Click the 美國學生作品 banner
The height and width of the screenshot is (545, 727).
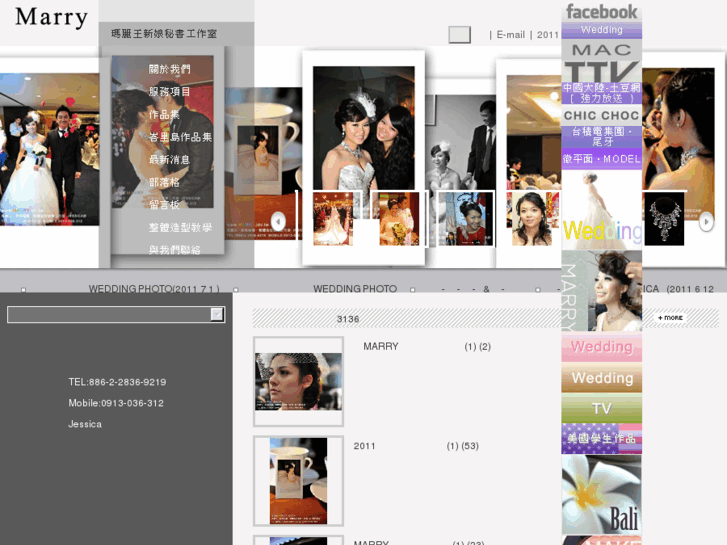point(602,438)
